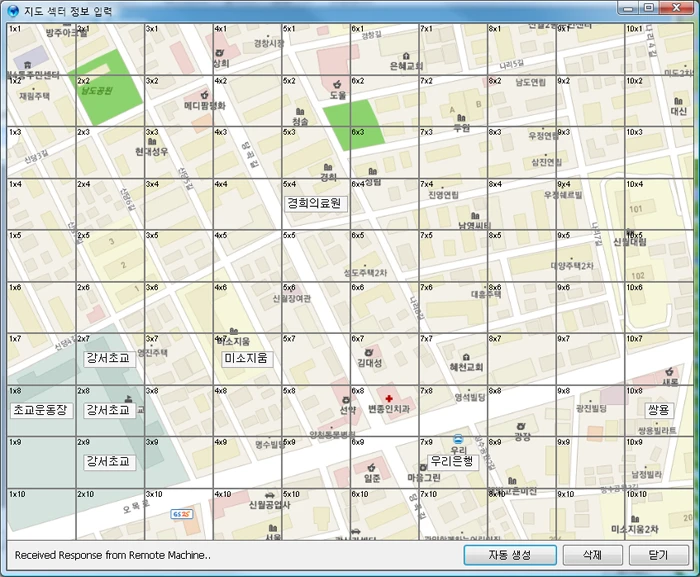Click the 상희 pharmacy icon
Image resolution: width=700 pixels, height=577 pixels.
[220, 53]
